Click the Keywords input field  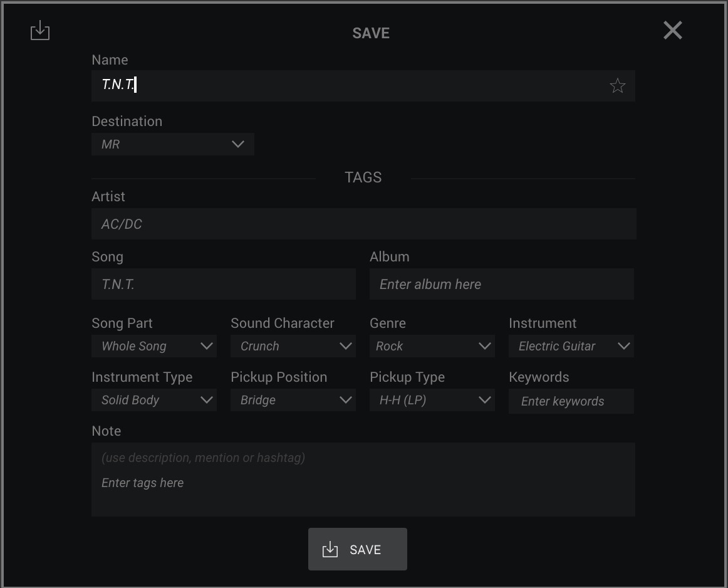(x=571, y=401)
